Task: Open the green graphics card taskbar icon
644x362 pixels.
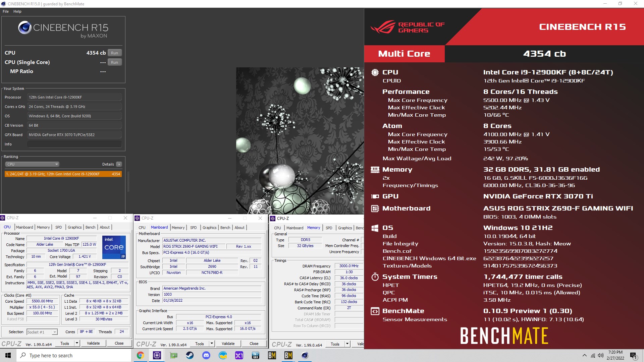Action: (x=173, y=355)
